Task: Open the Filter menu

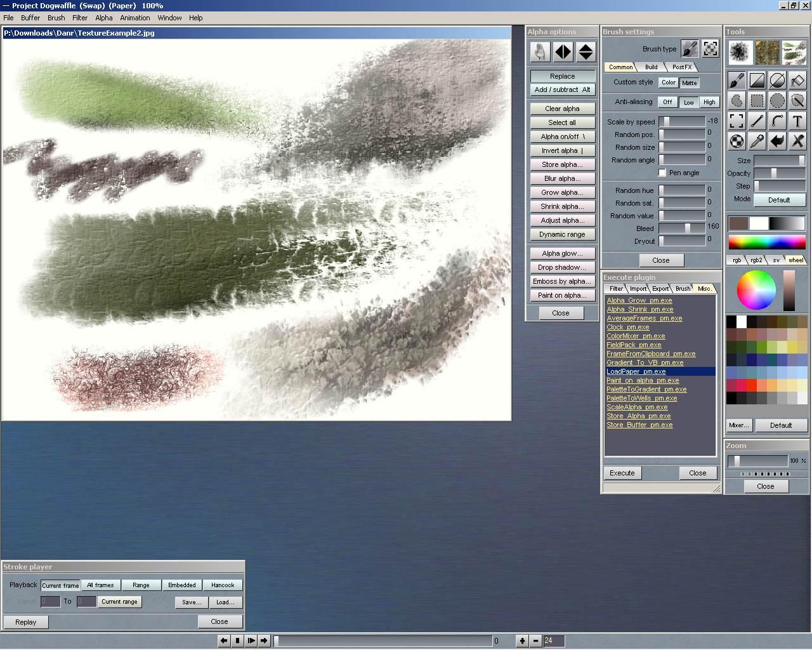Action: [80, 18]
